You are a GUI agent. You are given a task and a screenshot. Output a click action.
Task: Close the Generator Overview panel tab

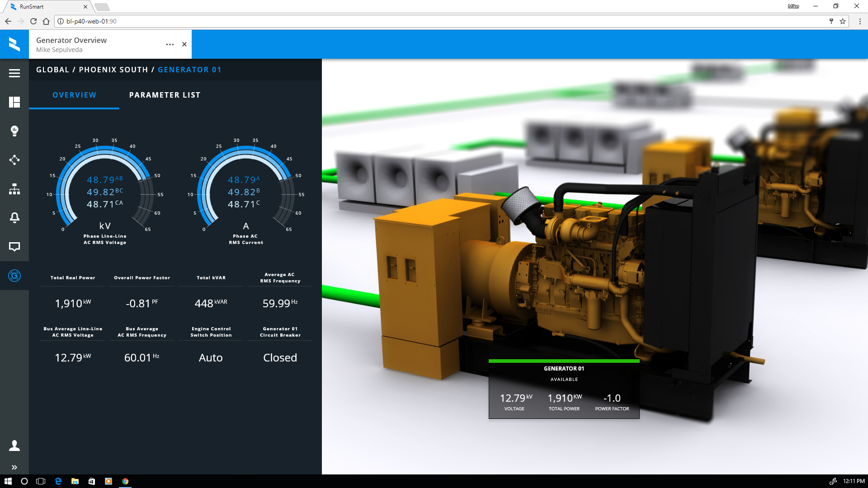coord(184,44)
